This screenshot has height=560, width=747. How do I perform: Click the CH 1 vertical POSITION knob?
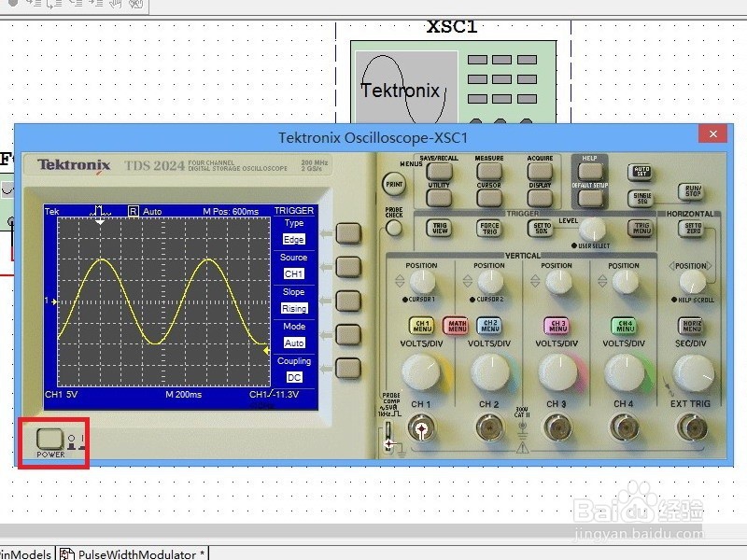[x=422, y=282]
